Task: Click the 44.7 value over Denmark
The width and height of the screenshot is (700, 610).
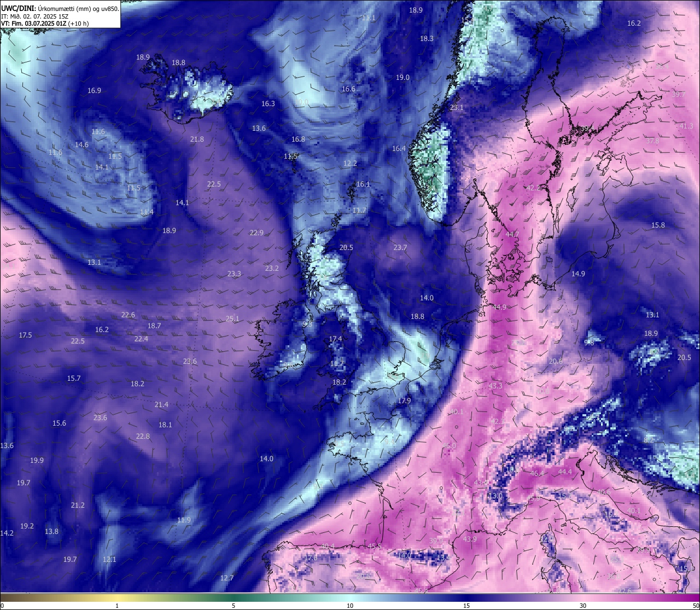Action: [x=512, y=234]
